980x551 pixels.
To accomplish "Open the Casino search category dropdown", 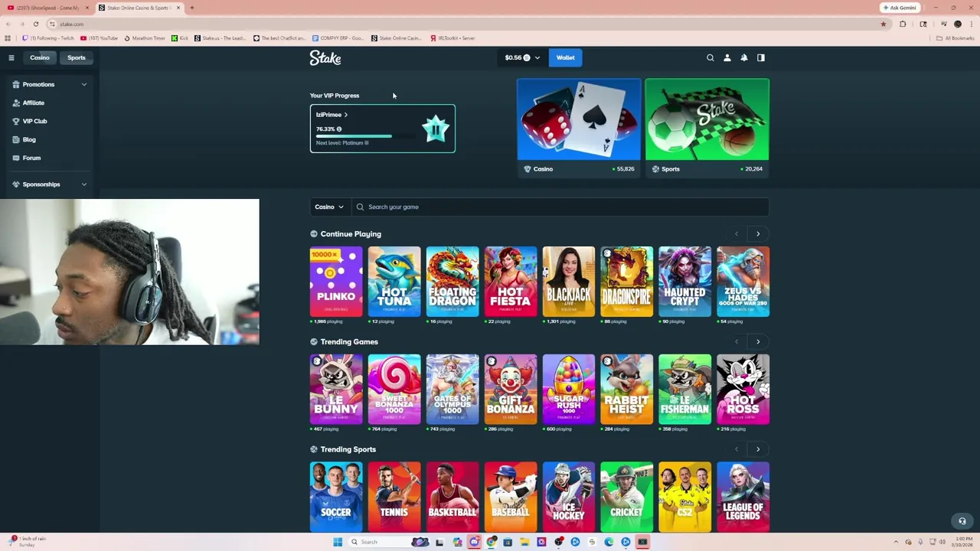I will point(329,207).
